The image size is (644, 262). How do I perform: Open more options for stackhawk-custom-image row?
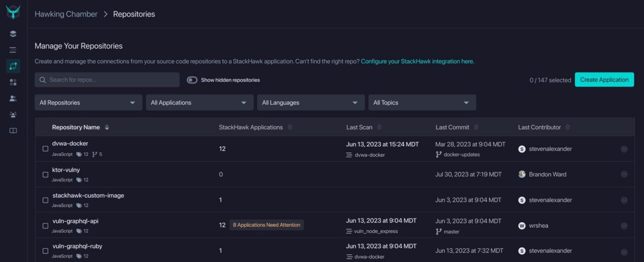tap(624, 200)
